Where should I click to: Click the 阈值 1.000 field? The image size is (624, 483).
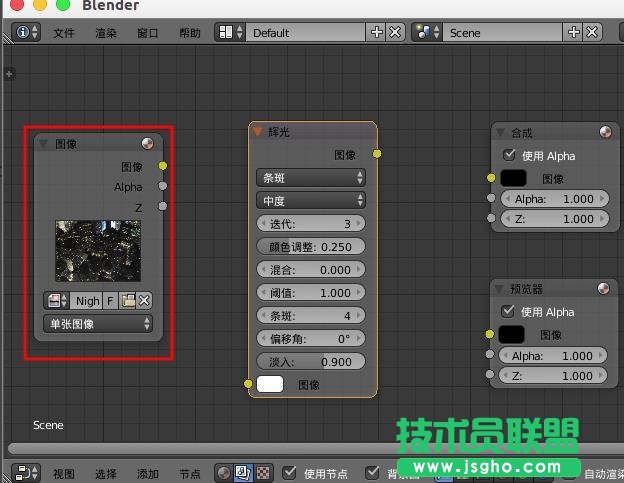point(311,293)
